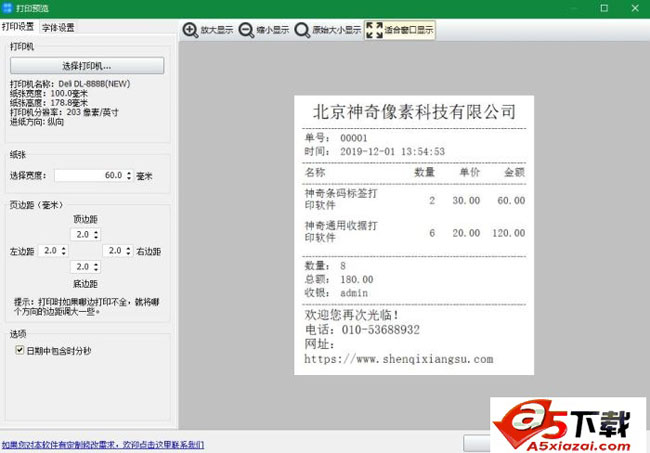Adjust the 左边距 spinner arrows
The image size is (650, 453).
click(63, 250)
